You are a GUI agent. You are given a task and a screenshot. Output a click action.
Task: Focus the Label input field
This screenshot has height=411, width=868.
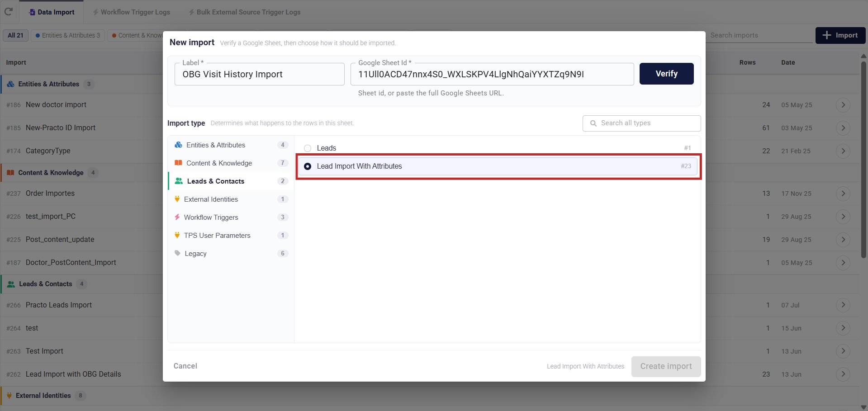[259, 74]
